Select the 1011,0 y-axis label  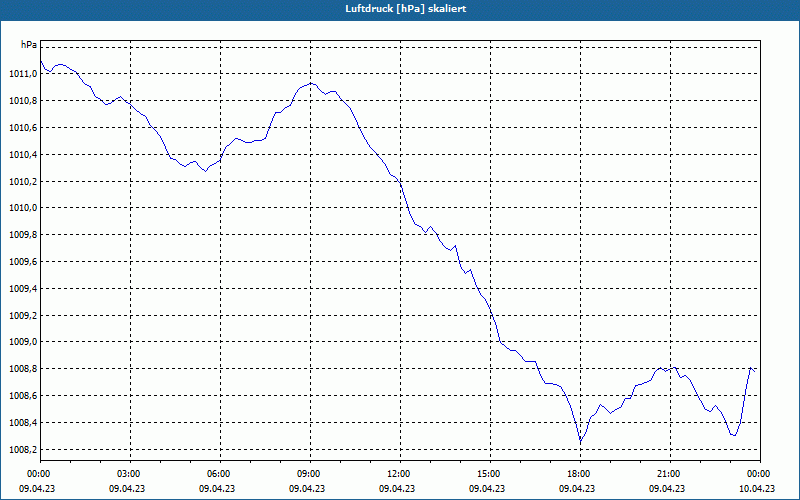tap(23, 74)
